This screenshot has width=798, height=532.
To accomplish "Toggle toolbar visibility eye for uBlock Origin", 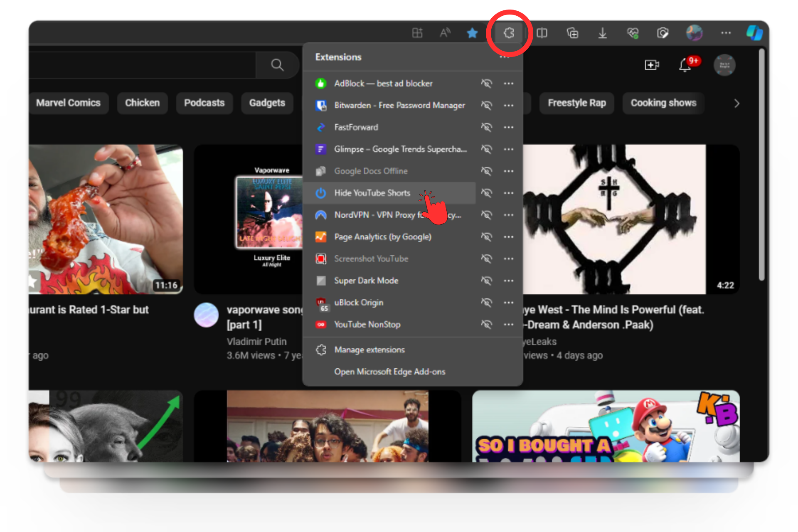I will click(486, 303).
